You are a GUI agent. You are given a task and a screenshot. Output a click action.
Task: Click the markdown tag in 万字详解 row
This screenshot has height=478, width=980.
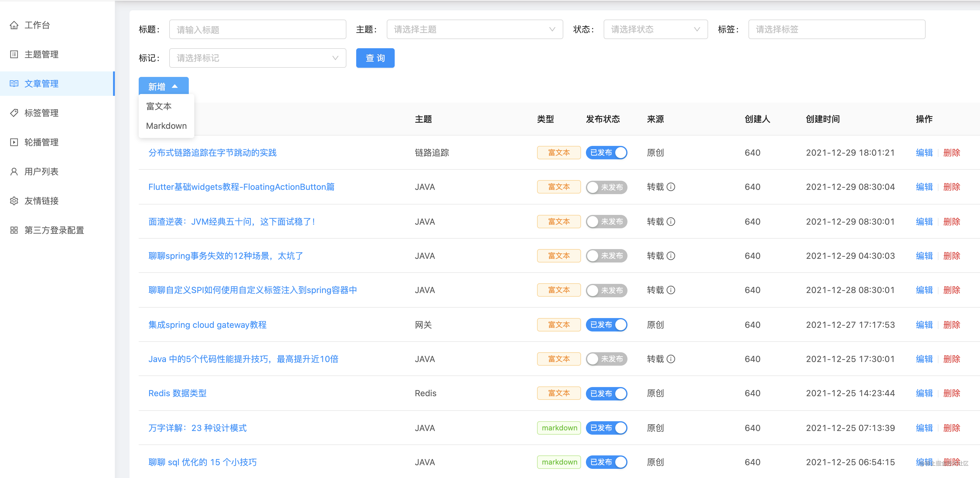pyautogui.click(x=559, y=428)
